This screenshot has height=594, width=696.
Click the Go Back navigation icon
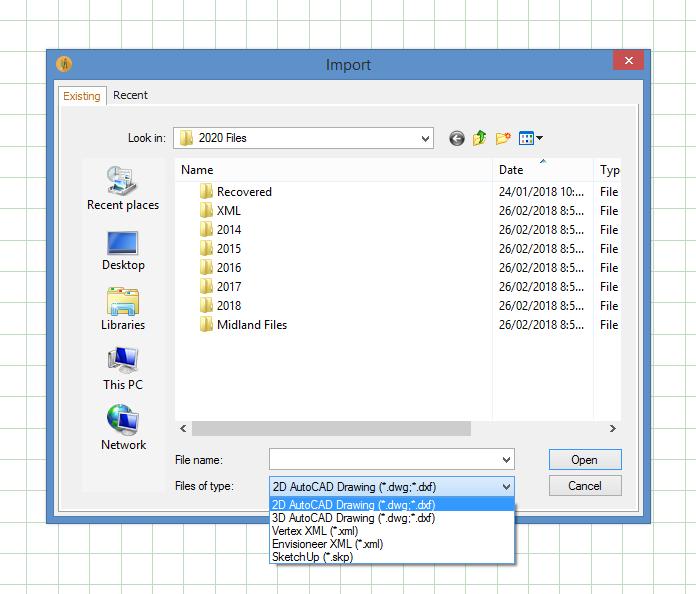457,139
